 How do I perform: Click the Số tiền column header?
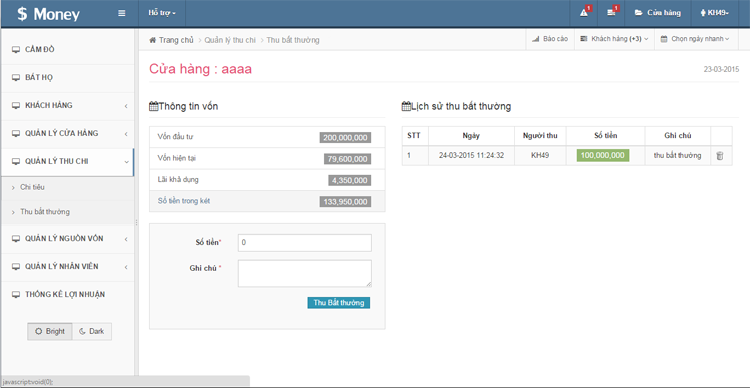point(606,136)
